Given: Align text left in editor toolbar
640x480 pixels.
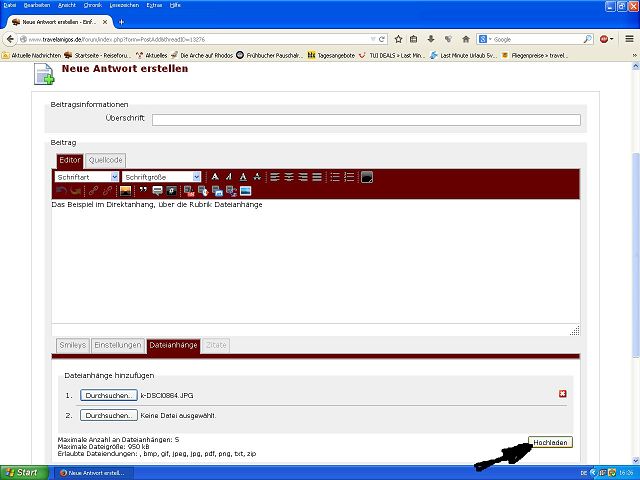Looking at the screenshot, I should 274,177.
